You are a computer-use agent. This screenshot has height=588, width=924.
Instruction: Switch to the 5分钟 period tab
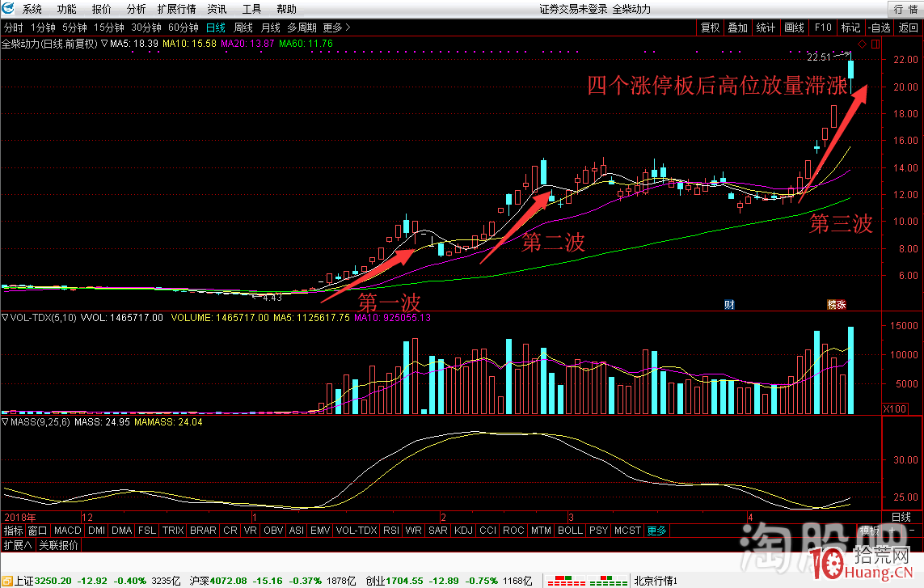75,27
